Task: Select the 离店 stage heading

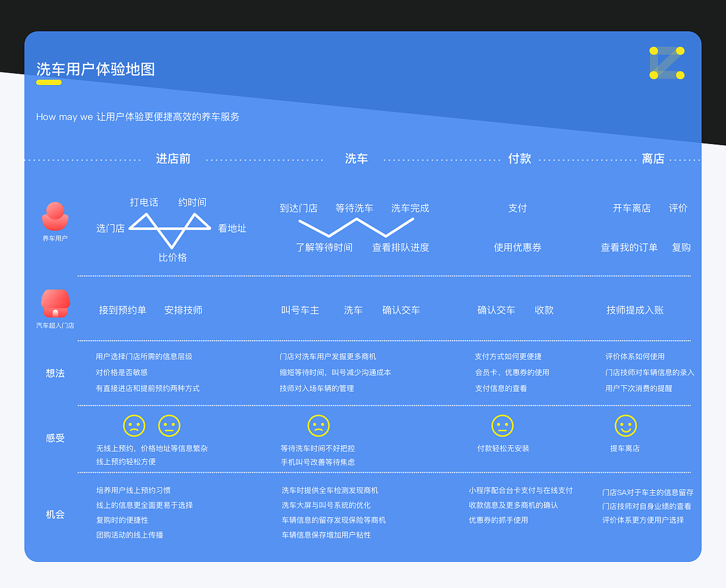Action: (x=653, y=159)
